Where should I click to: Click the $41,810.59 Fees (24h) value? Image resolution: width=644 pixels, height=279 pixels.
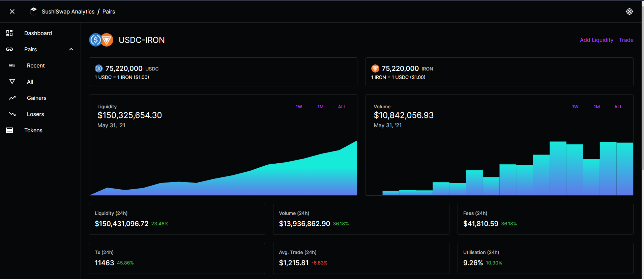pos(480,224)
